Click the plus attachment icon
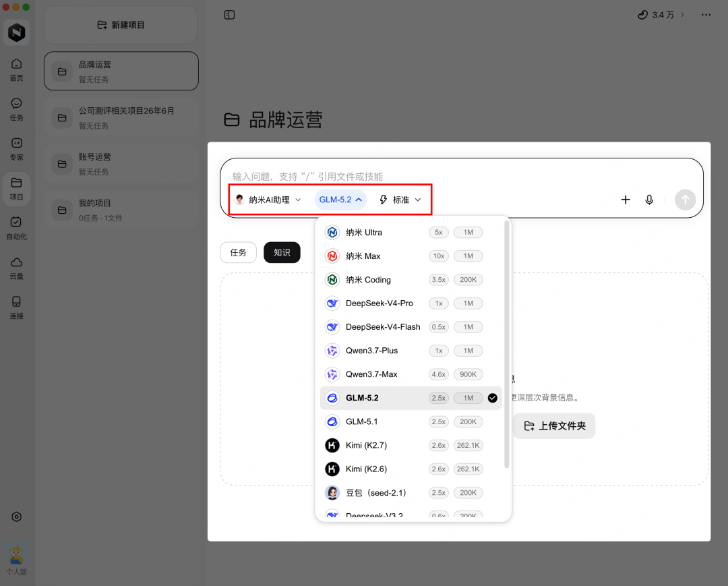Screen dimensions: 728x586 (x=626, y=200)
